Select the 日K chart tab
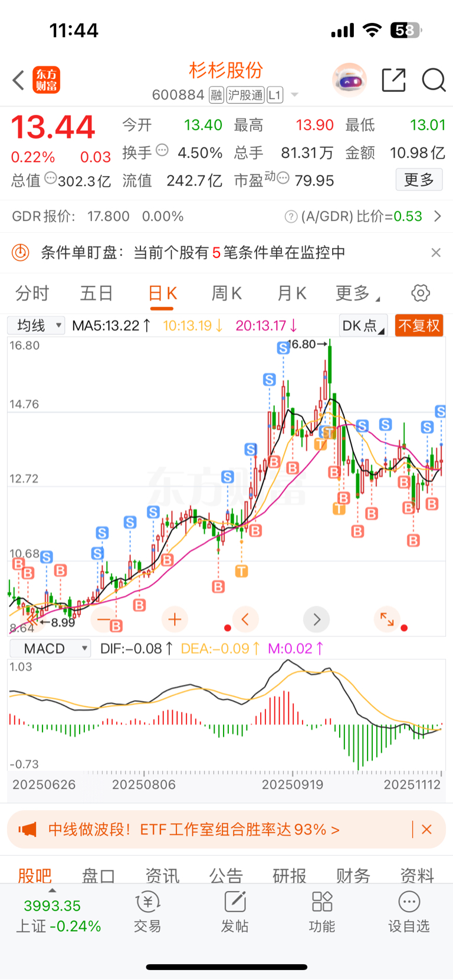The image size is (453, 980). pyautogui.click(x=162, y=293)
